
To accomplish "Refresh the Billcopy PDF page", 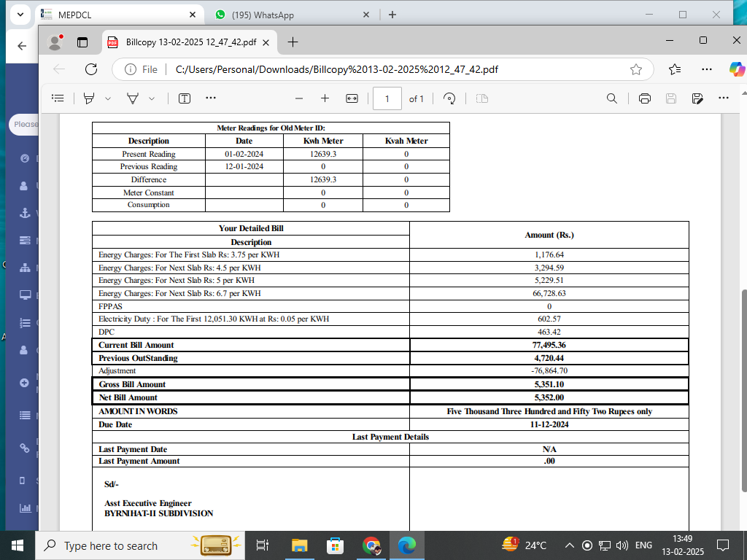I will [x=91, y=69].
